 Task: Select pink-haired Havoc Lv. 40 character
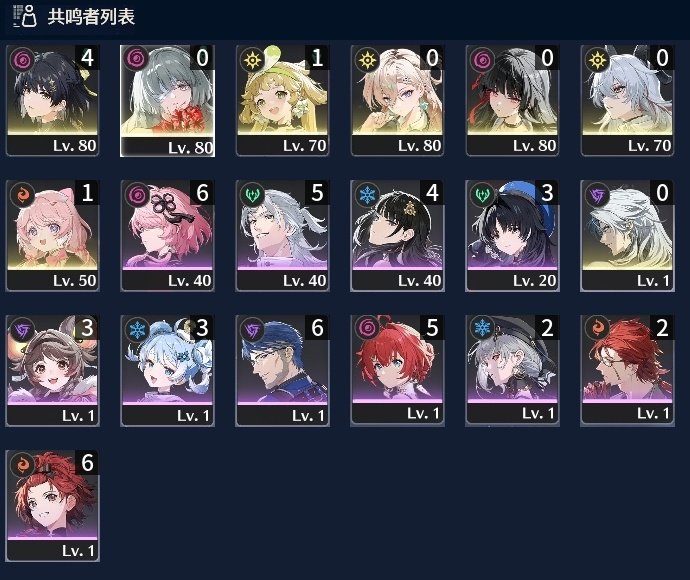[167, 235]
